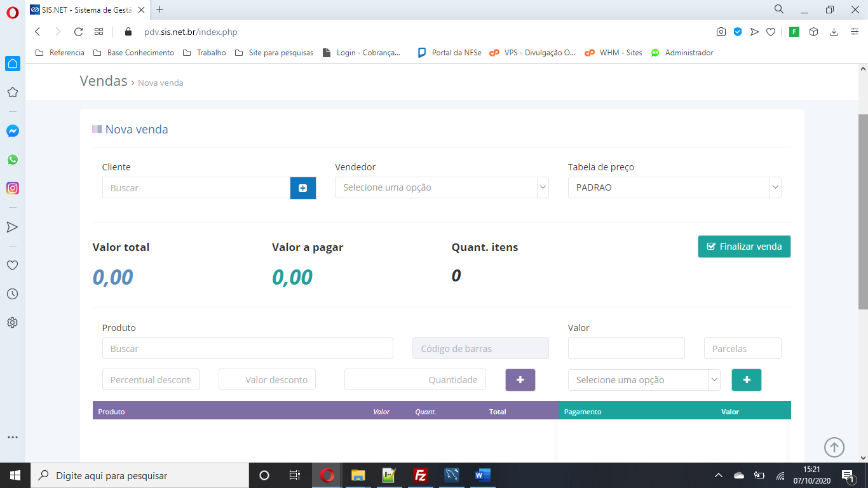
Task: Click Vendas breadcrumb heading
Action: 104,81
